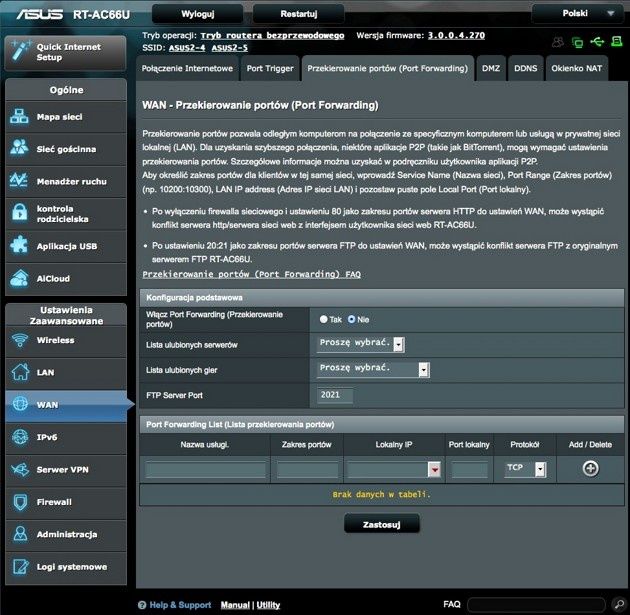
Task: Click the 'Konfiguracja podstawowa' section header
Action: pyautogui.click(x=382, y=298)
